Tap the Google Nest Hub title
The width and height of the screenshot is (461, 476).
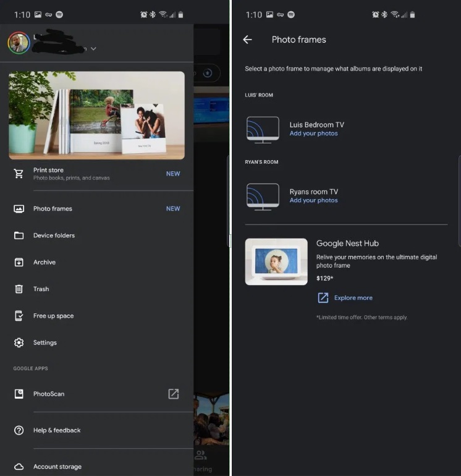(347, 244)
